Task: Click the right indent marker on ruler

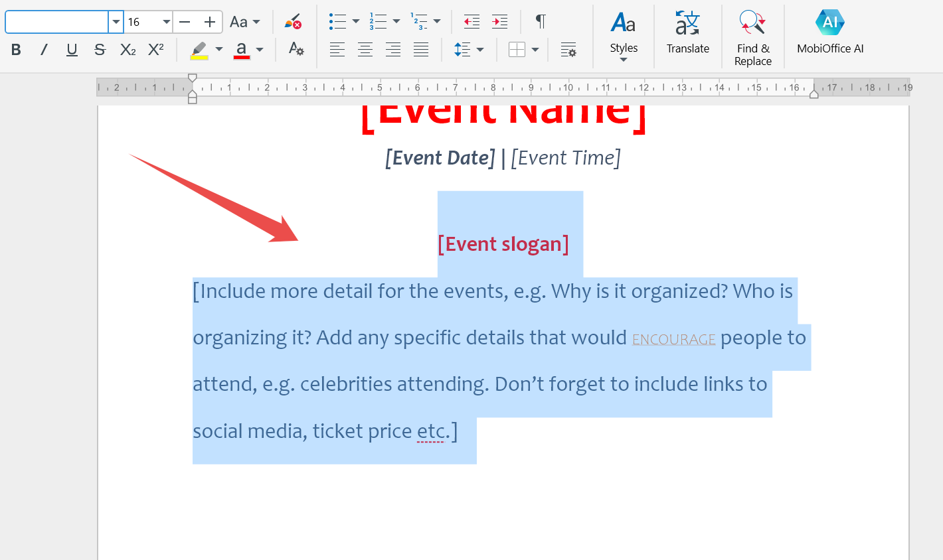Action: tap(814, 94)
